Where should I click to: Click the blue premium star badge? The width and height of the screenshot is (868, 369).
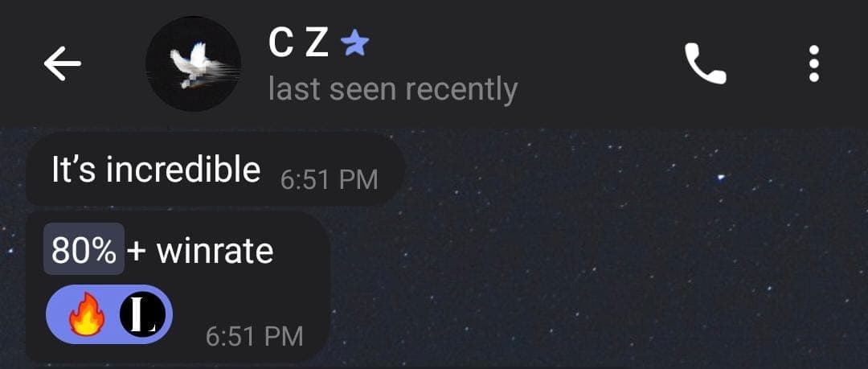[355, 43]
